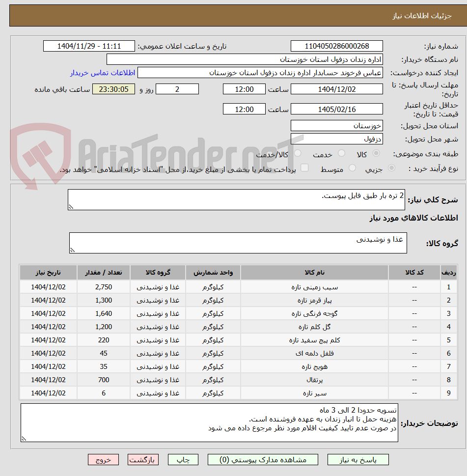Viewport: 467px width, 476px height.
Task: Click the سیب زمینی تازه row name
Action: 314,287
